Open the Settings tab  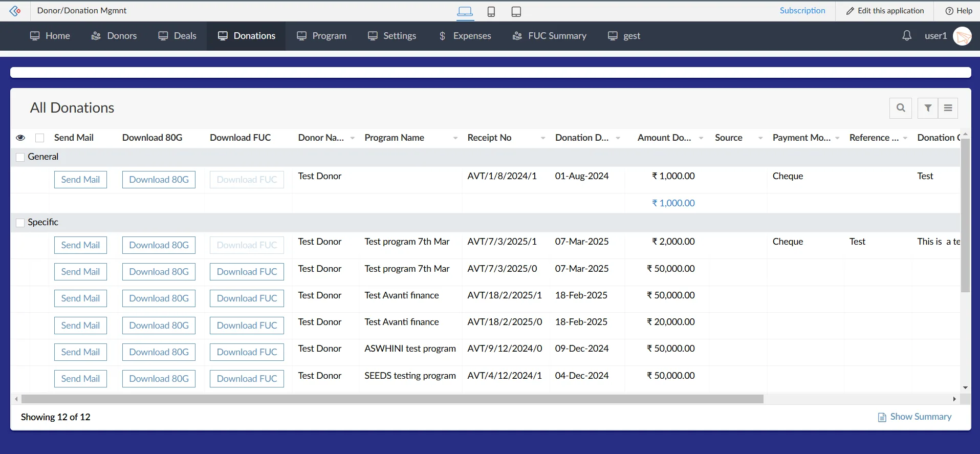tap(392, 36)
